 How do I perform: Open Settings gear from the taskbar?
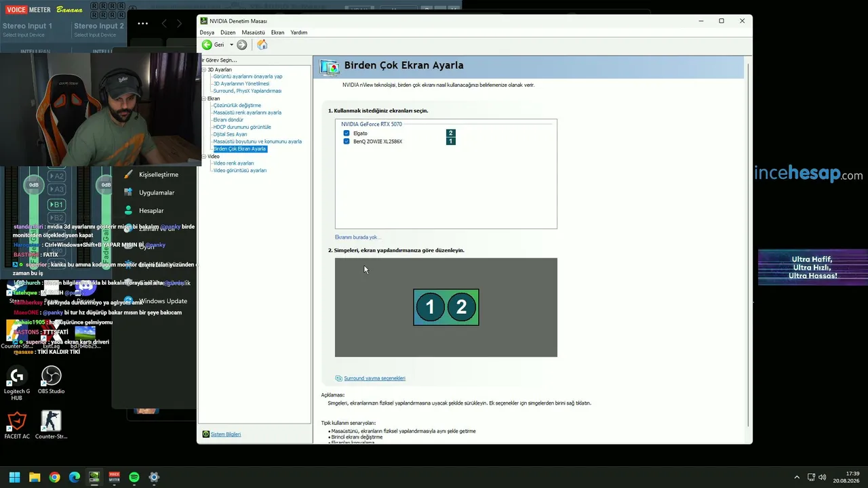tap(154, 477)
